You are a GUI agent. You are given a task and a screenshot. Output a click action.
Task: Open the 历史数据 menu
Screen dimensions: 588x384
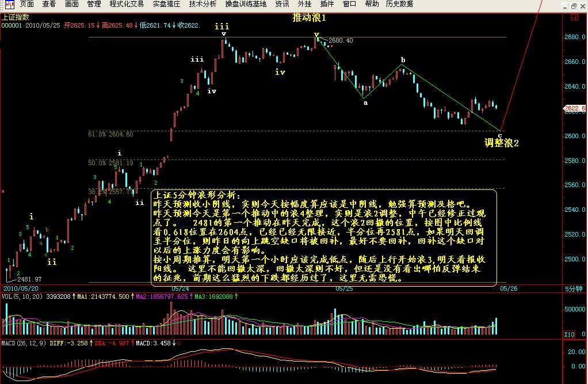399,4
